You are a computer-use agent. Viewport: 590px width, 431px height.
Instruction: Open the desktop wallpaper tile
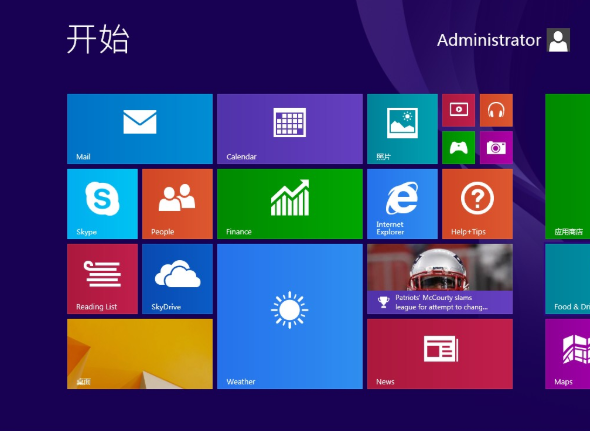click(140, 354)
